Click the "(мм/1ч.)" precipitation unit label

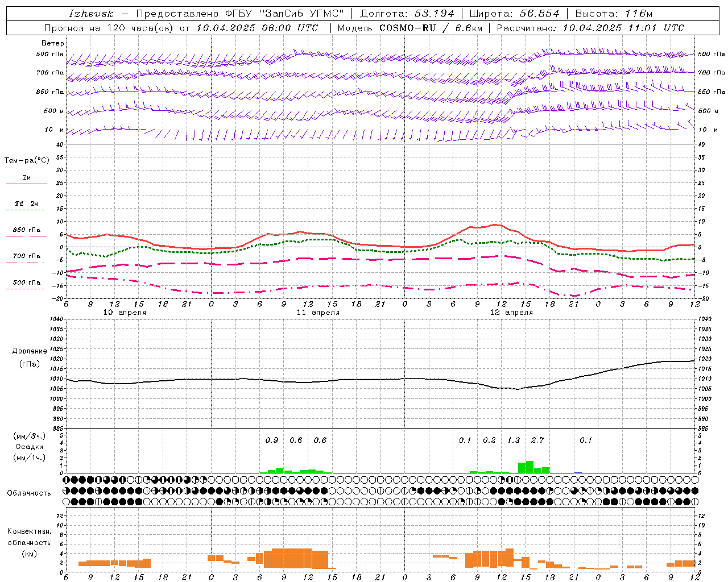tap(30, 458)
